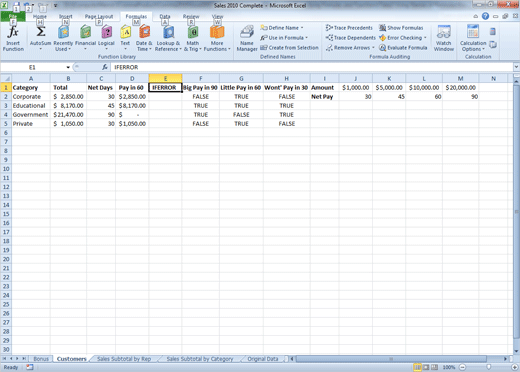The height and width of the screenshot is (372, 520).
Task: Open the Financial functions book
Action: click(x=85, y=39)
